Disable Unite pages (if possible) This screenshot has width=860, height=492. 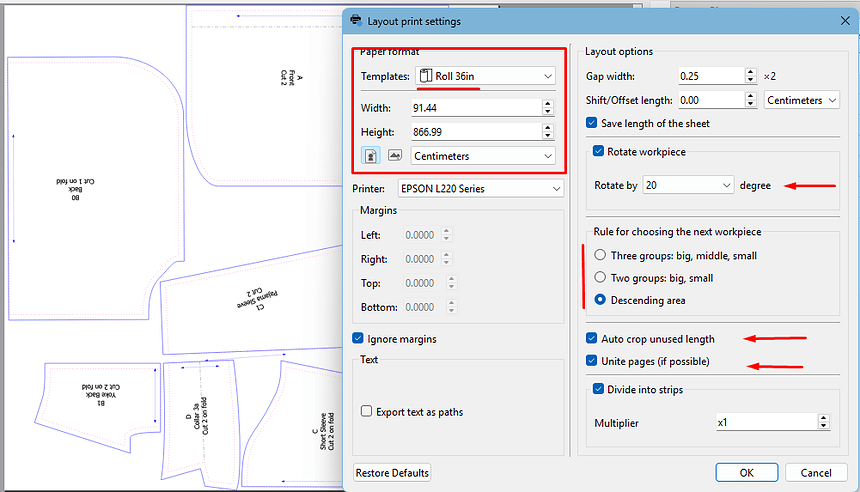point(592,361)
